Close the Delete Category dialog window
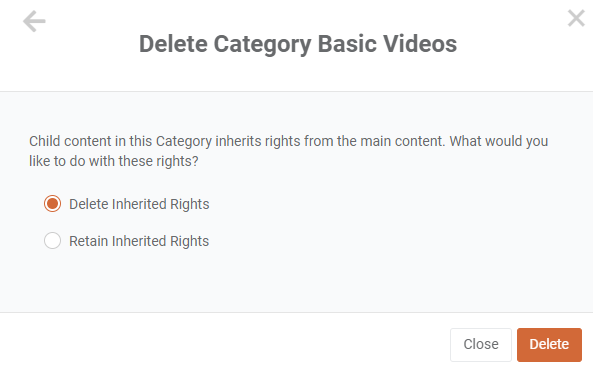The width and height of the screenshot is (593, 376). click(x=576, y=18)
